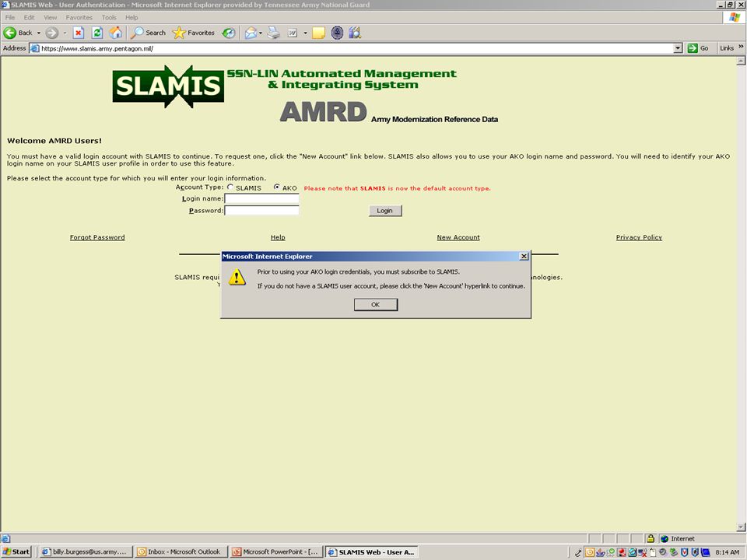Select the AKO account type radio button

(x=277, y=187)
